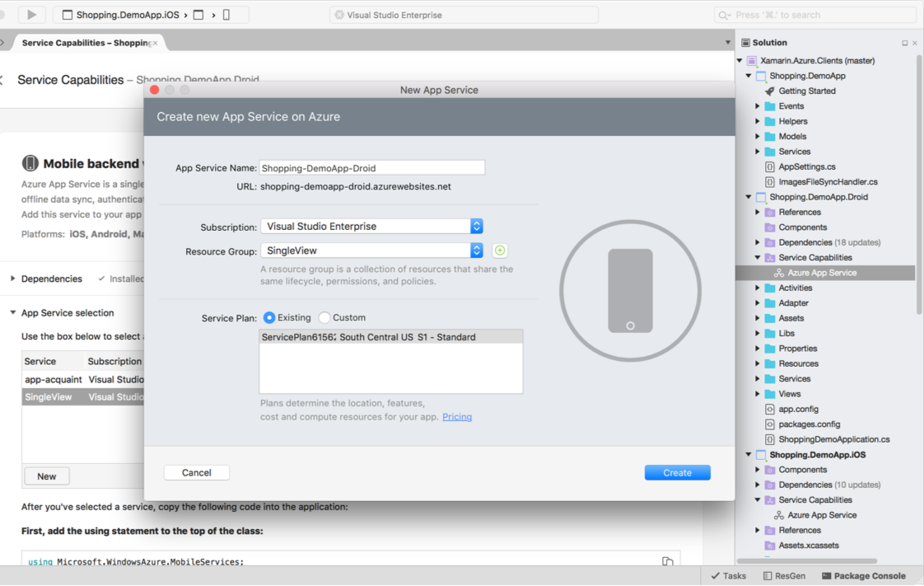Select the Existing service plan option
Viewport: 924px width, 586px height.
pos(269,318)
